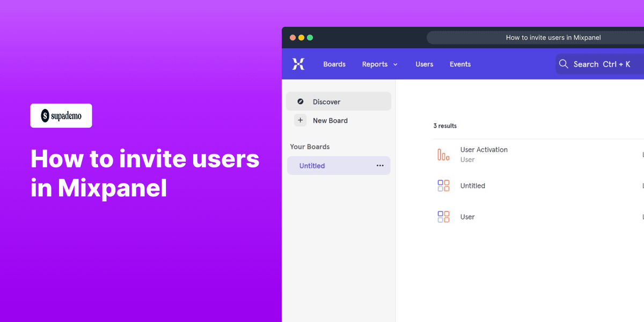Select the search magnifier icon

pos(563,63)
